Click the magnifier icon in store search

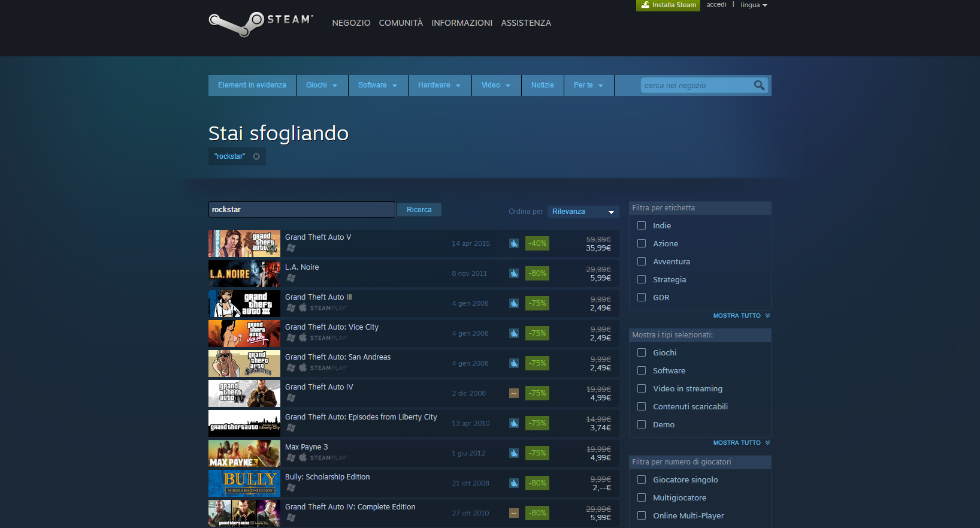click(x=759, y=85)
